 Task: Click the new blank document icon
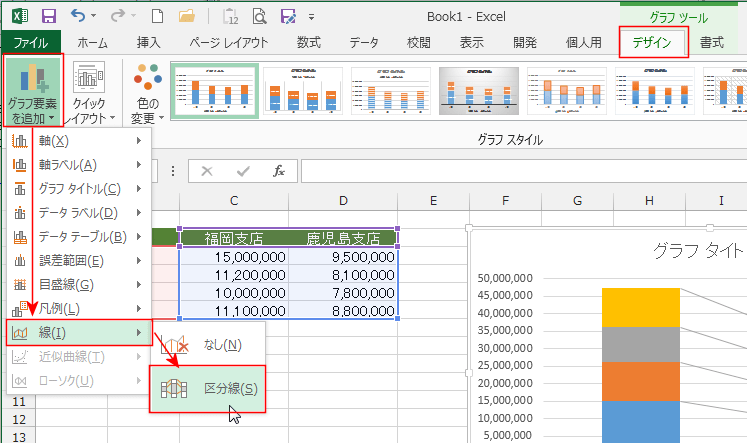(156, 16)
